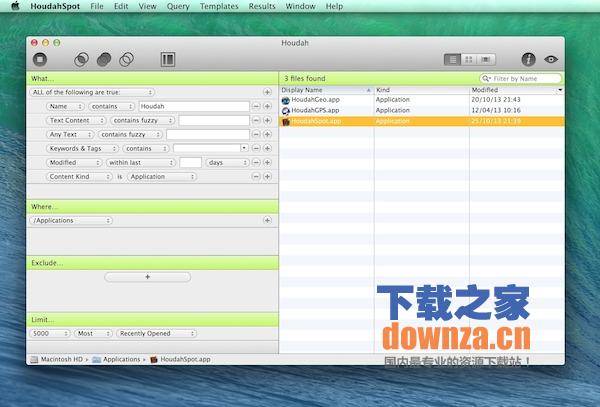Add criterion after Keywords & Tags row
The height and width of the screenshot is (407, 600).
click(267, 148)
